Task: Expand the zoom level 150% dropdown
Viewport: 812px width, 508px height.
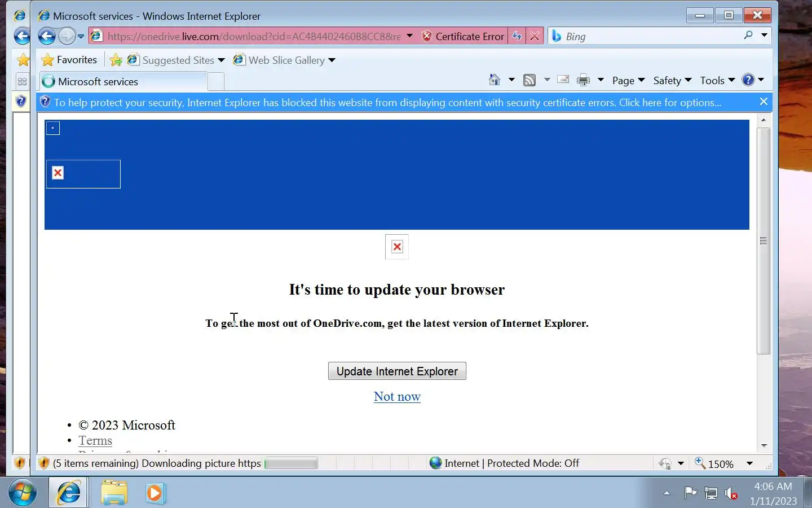Action: point(749,463)
